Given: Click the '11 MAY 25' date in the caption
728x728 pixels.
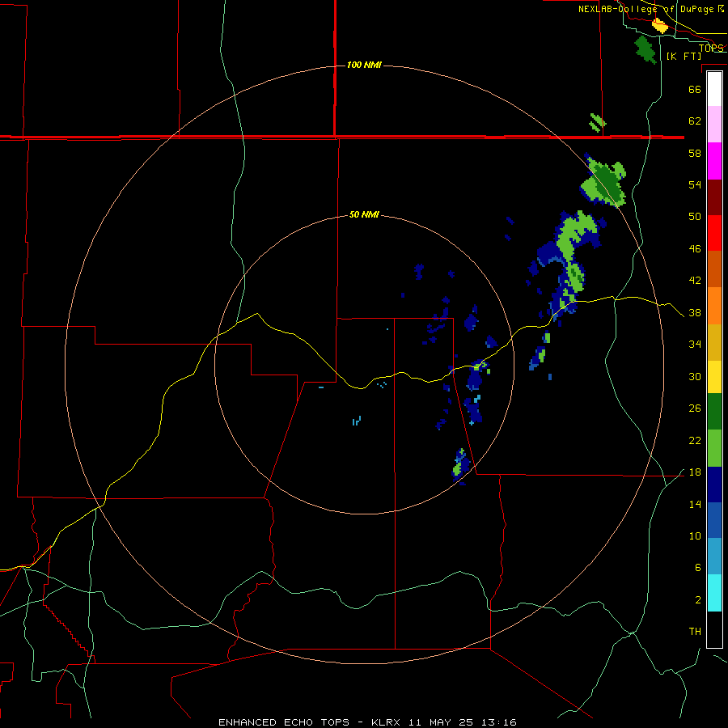Looking at the screenshot, I should point(441,722).
